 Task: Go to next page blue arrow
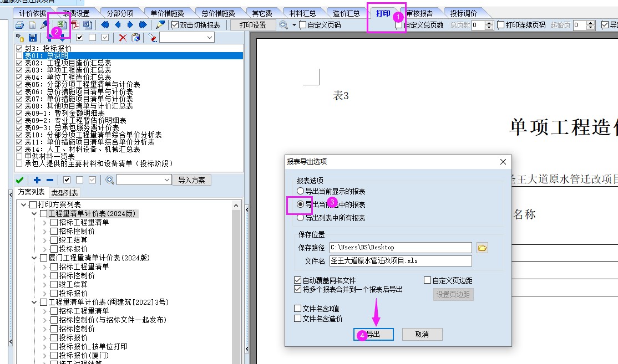coord(130,25)
